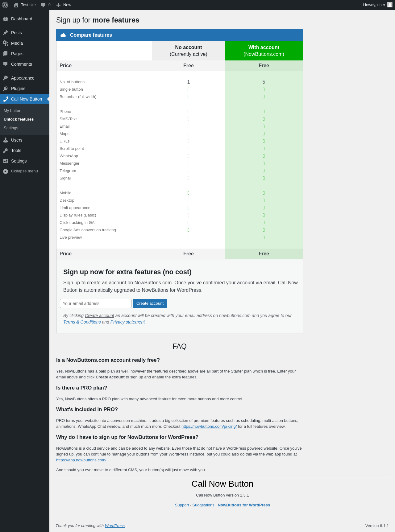The width and height of the screenshot is (395, 532).
Task: Click the Version 6.1.1 footer text
Action: pyautogui.click(x=377, y=526)
